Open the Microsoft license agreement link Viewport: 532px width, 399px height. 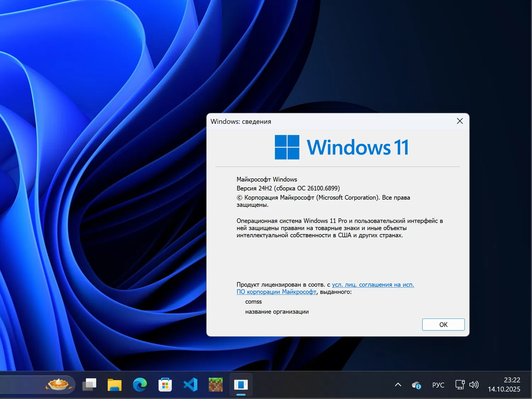pos(373,284)
